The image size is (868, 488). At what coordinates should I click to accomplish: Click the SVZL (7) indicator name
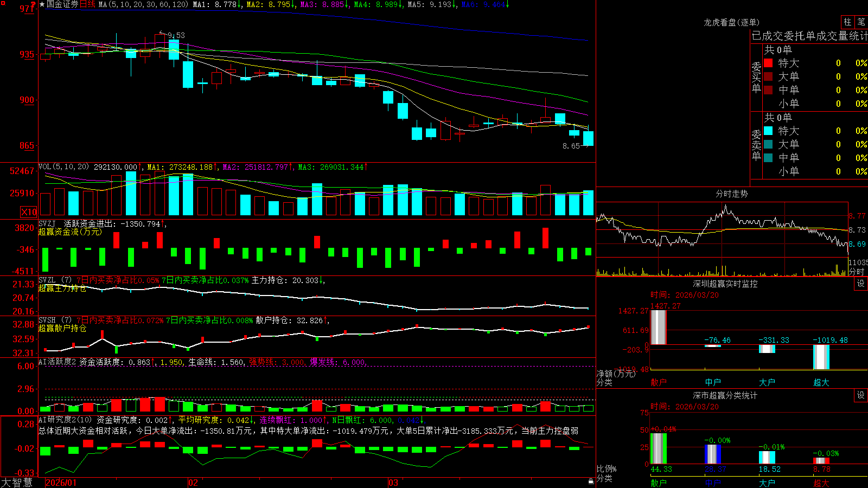point(55,280)
